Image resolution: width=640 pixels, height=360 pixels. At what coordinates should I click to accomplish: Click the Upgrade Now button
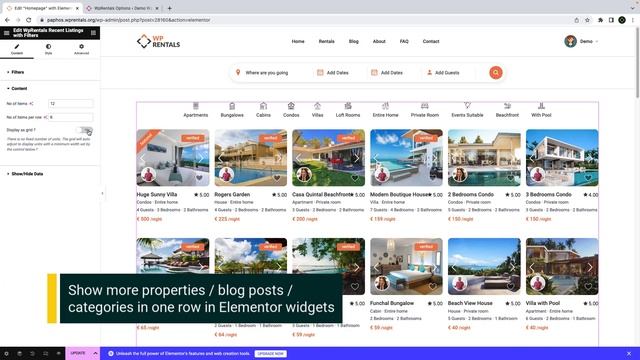point(271,353)
